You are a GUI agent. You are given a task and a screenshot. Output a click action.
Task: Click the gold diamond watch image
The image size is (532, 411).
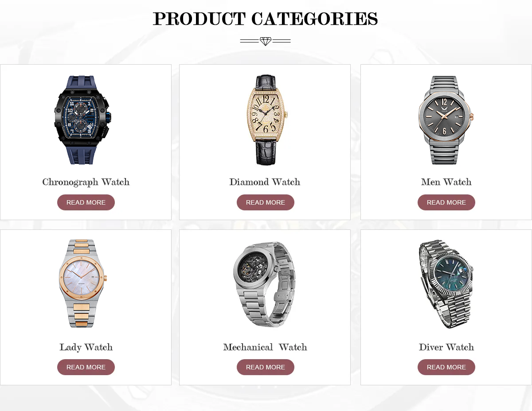(x=266, y=120)
